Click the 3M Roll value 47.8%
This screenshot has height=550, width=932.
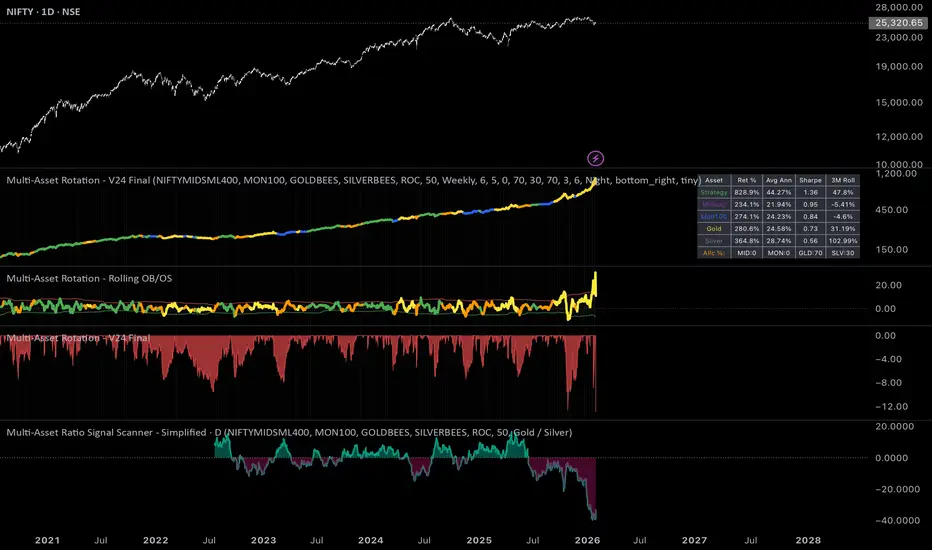click(x=843, y=193)
